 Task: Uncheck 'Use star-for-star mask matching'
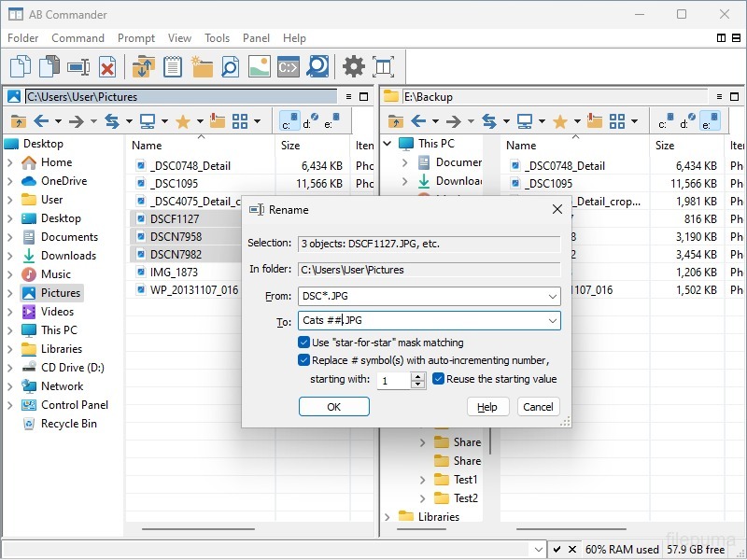(x=304, y=343)
